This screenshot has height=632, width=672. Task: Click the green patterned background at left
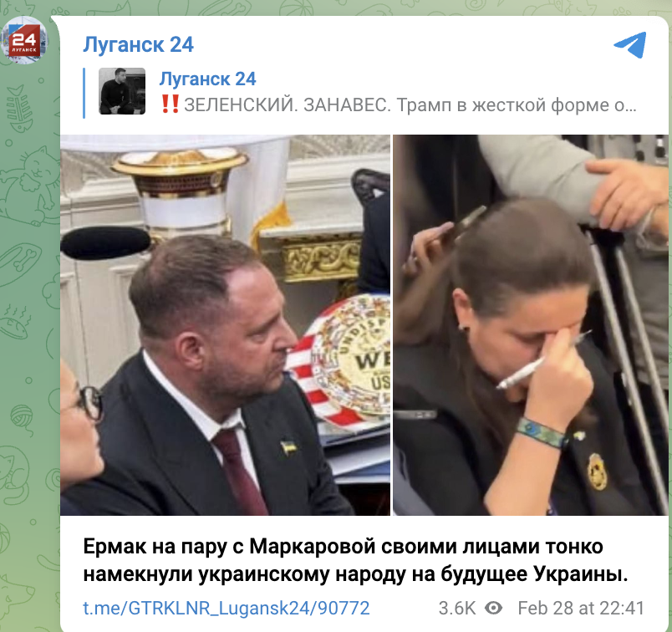click(26, 343)
